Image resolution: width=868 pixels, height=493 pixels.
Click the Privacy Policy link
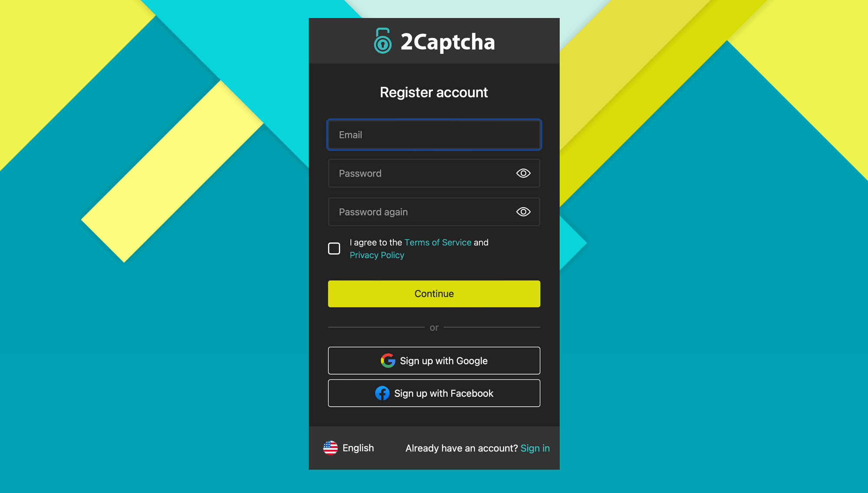pyautogui.click(x=377, y=254)
